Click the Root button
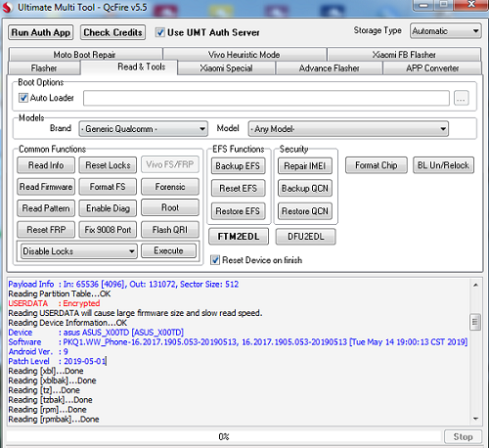 [170, 207]
